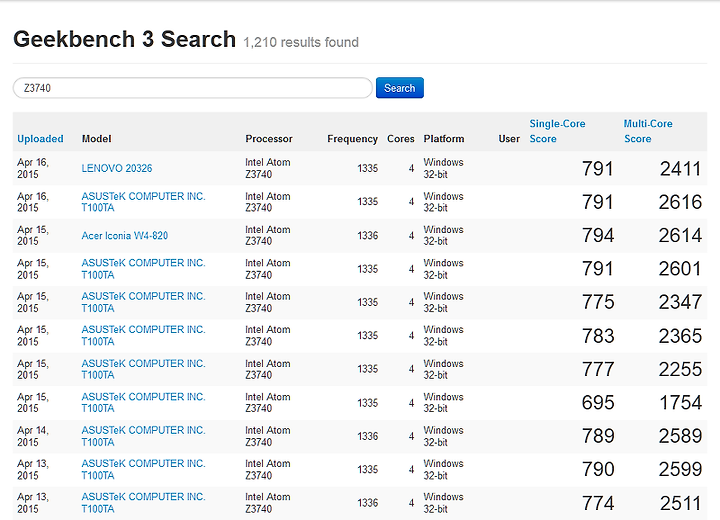Click single-core score 695
Viewport: 720px width, 520px height.
click(x=598, y=403)
